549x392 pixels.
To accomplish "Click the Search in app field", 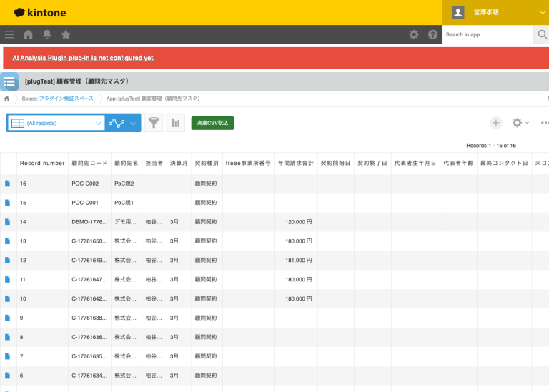I will click(488, 34).
